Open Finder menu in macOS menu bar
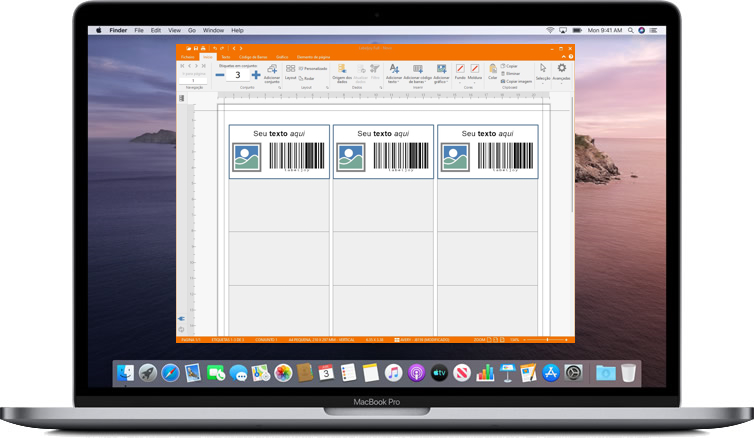 (118, 30)
